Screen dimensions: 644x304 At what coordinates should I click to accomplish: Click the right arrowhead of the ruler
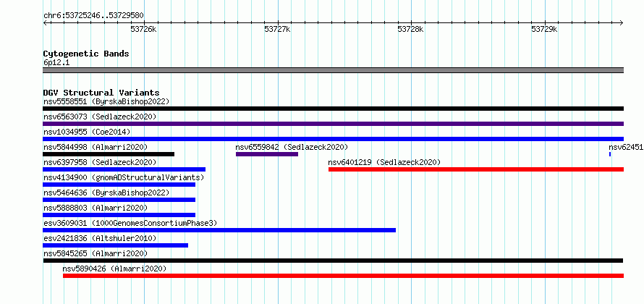(x=622, y=22)
